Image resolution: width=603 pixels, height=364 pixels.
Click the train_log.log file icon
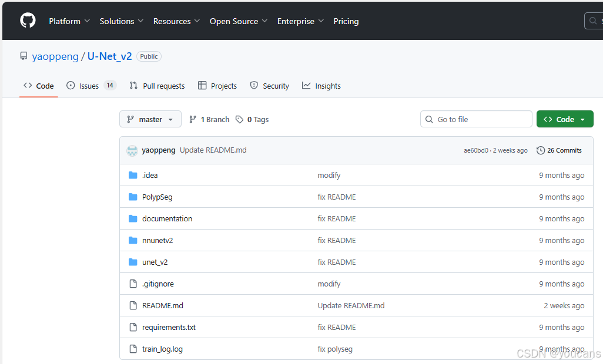[133, 349]
